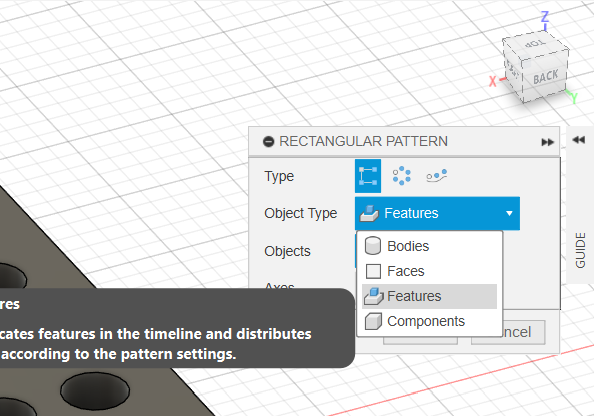This screenshot has height=416, width=594.
Task: Choose Bodies from the Object Type list
Action: click(429, 246)
